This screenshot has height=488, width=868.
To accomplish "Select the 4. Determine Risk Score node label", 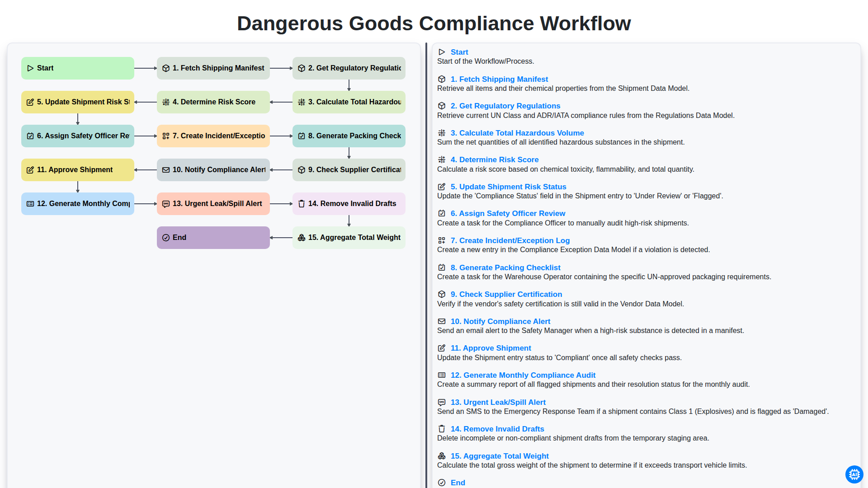I will click(x=214, y=102).
